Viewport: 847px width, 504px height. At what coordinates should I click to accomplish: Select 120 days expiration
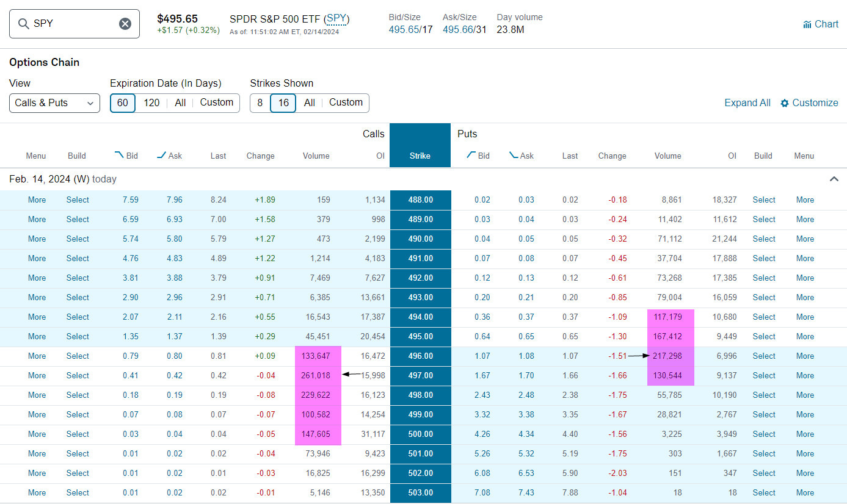click(151, 103)
